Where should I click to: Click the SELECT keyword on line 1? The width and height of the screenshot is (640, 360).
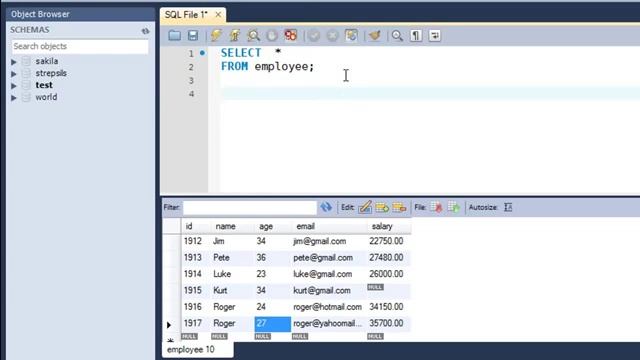point(241,53)
